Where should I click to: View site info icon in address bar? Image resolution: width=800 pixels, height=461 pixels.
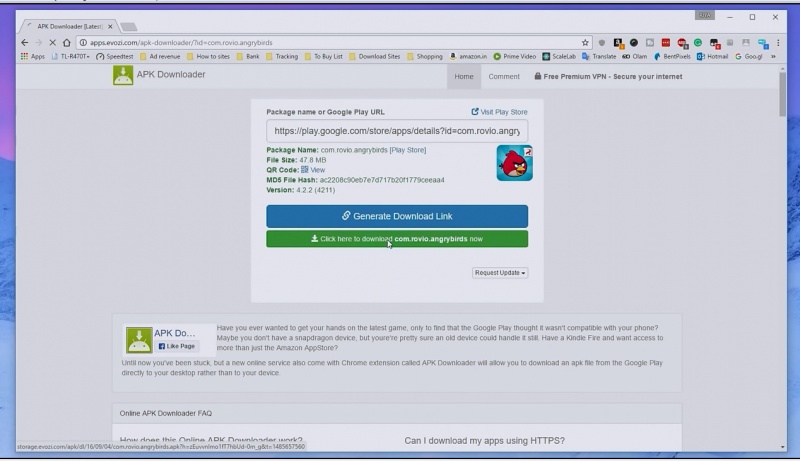coord(83,43)
